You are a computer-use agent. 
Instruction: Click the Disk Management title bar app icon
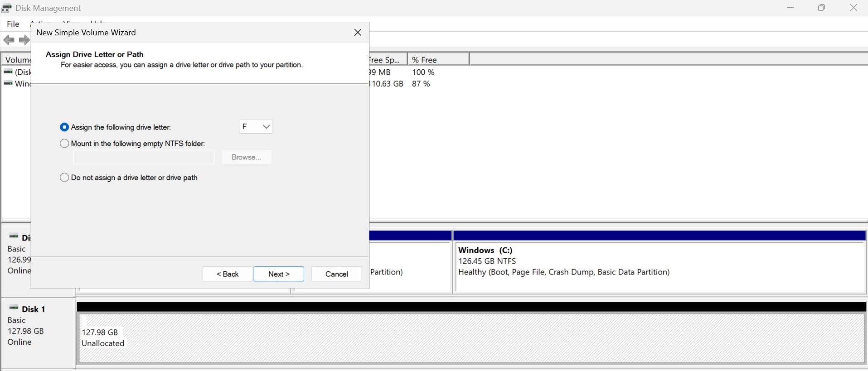(x=6, y=8)
